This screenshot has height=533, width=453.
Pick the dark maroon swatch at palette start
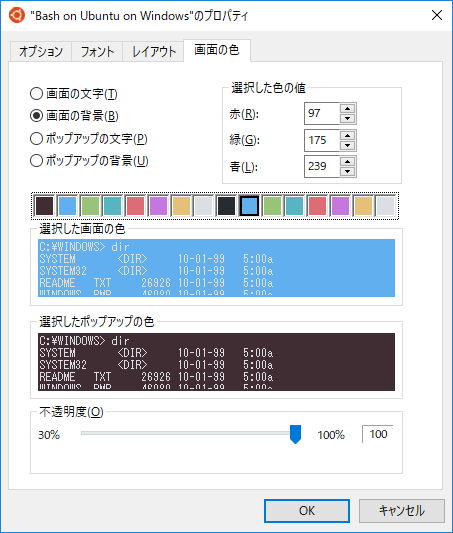point(45,206)
